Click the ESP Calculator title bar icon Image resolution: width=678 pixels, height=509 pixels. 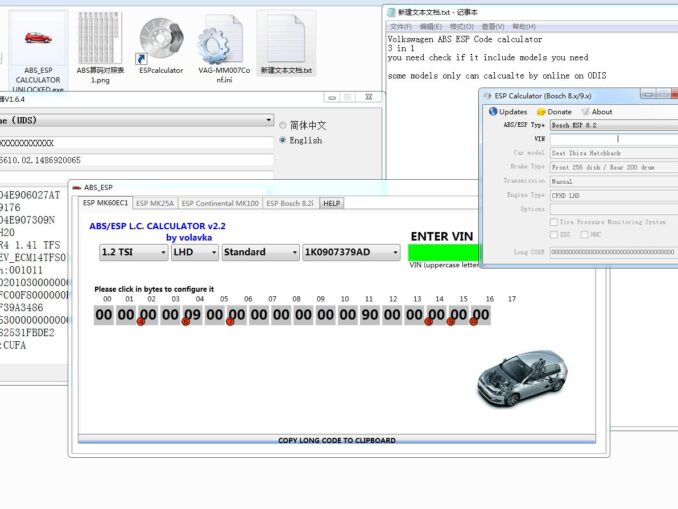point(488,96)
